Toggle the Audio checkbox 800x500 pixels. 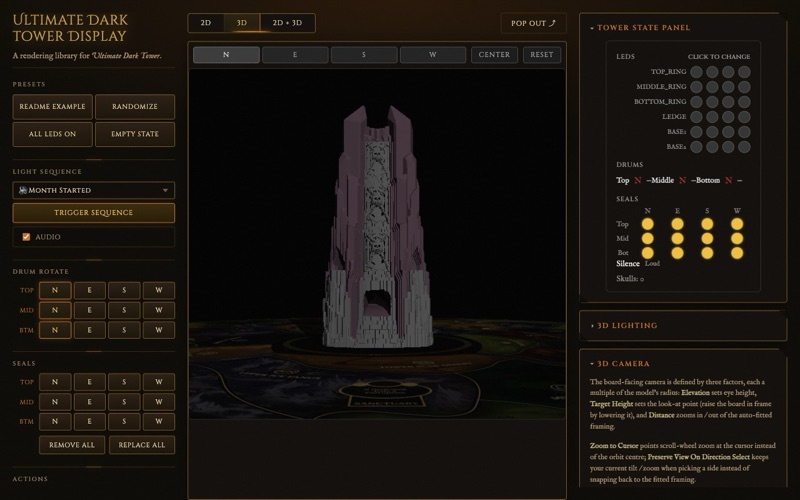(x=26, y=237)
